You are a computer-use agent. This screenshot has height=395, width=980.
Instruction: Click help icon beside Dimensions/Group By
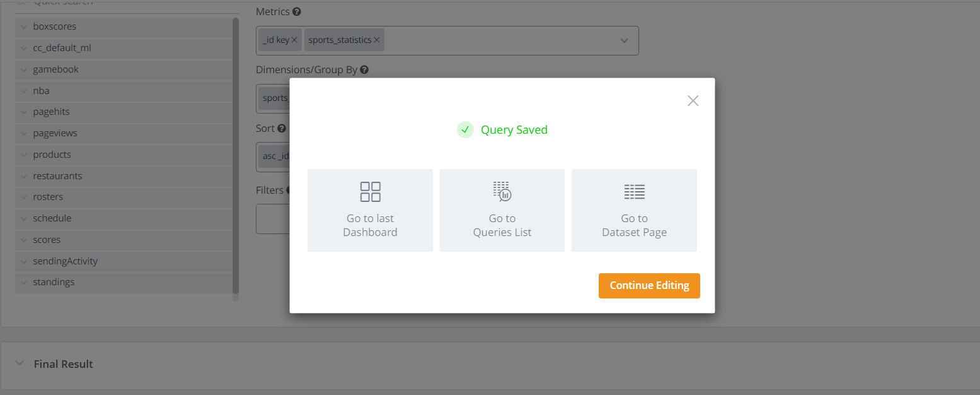tap(364, 70)
